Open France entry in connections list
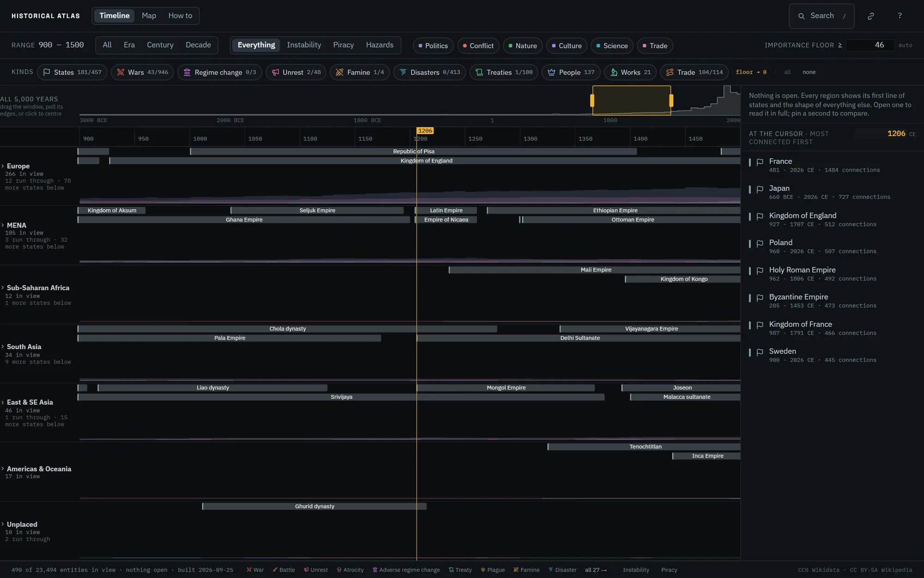924x578 pixels. (832, 165)
